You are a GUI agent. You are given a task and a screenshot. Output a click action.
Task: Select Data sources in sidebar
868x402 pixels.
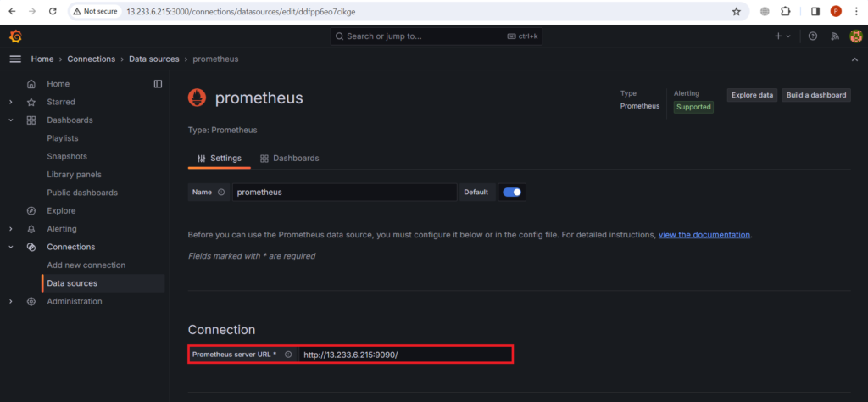click(103, 283)
